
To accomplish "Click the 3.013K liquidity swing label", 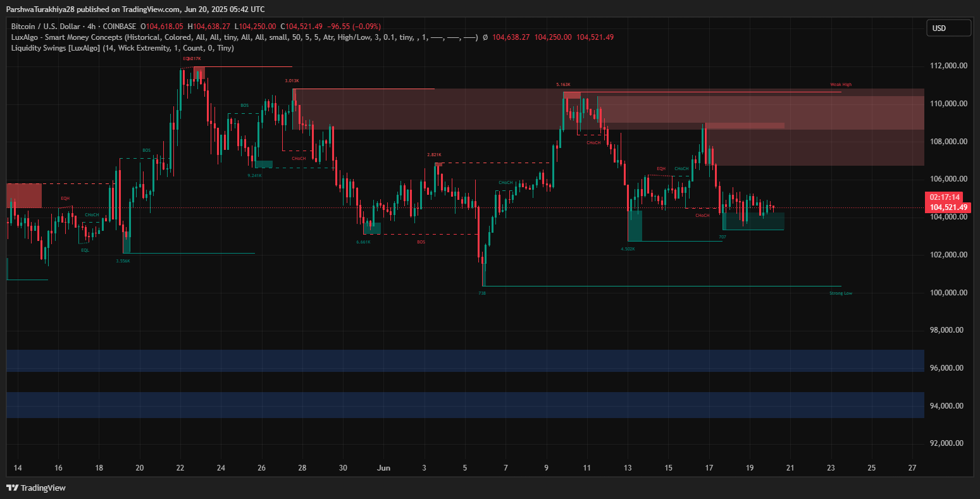I will 292,81.
